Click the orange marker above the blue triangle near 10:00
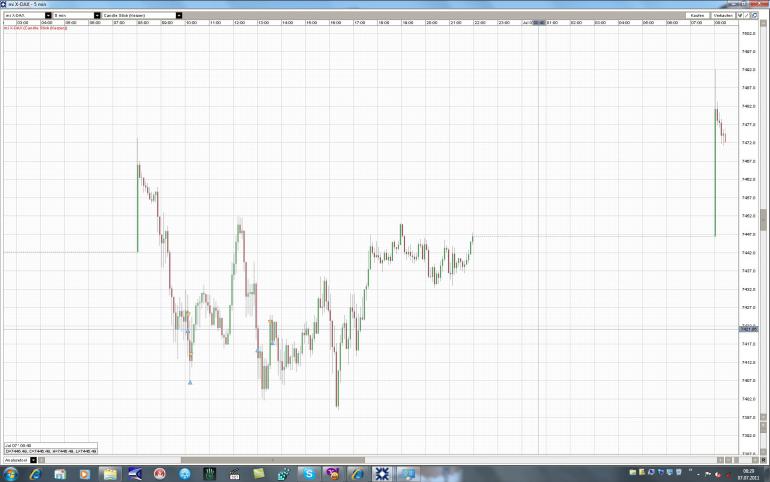The height and width of the screenshot is (482, 770). [191, 354]
